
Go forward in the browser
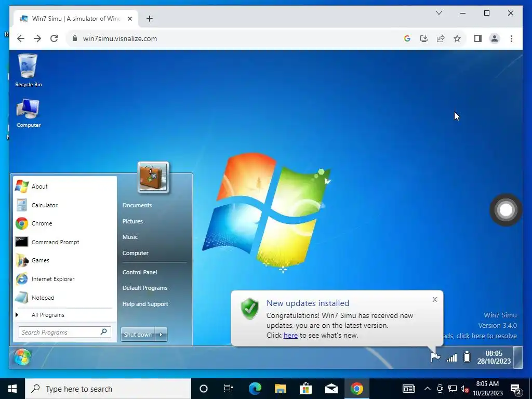coord(37,38)
